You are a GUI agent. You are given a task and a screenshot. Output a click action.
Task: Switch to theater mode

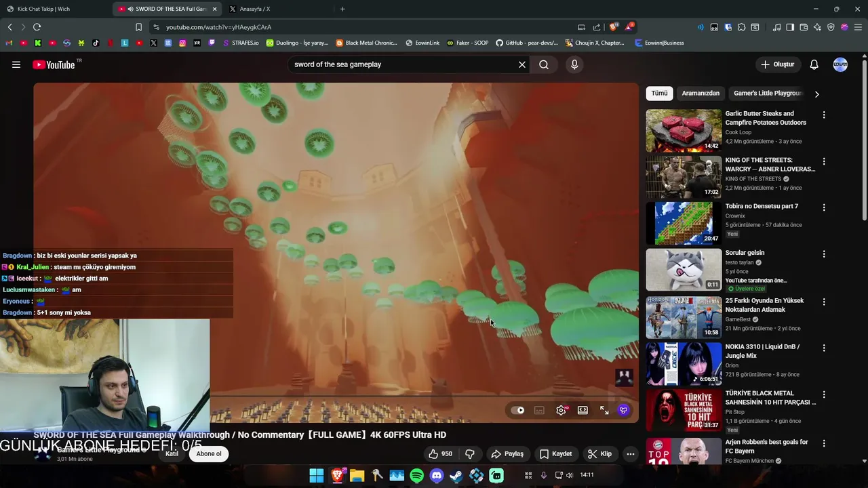click(x=583, y=410)
